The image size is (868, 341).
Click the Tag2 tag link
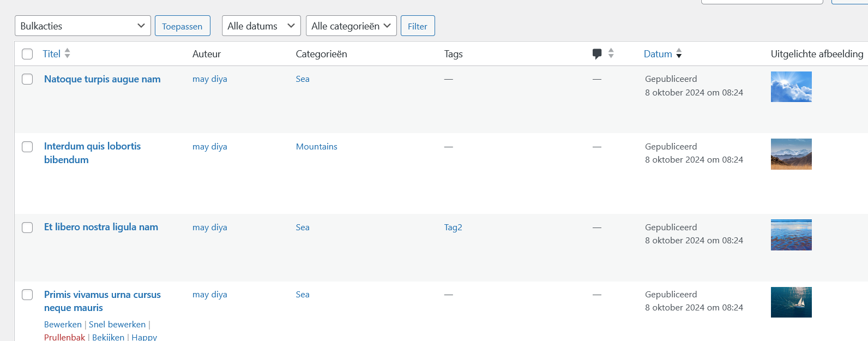tap(453, 228)
